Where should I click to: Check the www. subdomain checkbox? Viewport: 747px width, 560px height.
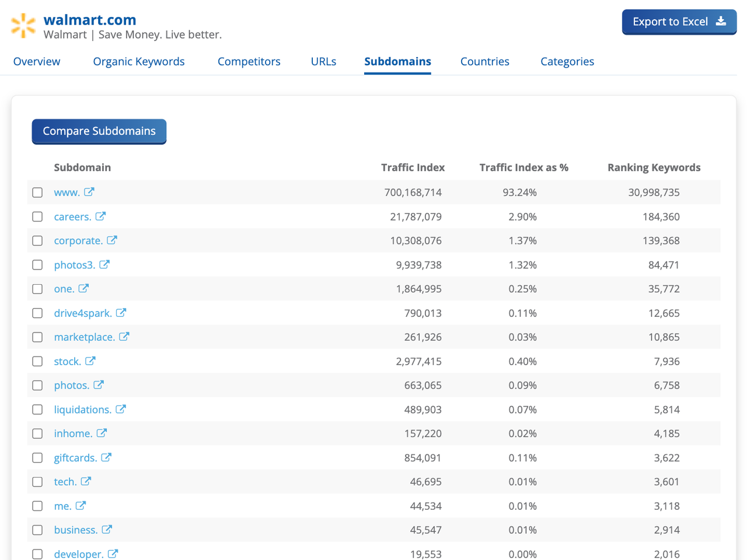coord(37,192)
